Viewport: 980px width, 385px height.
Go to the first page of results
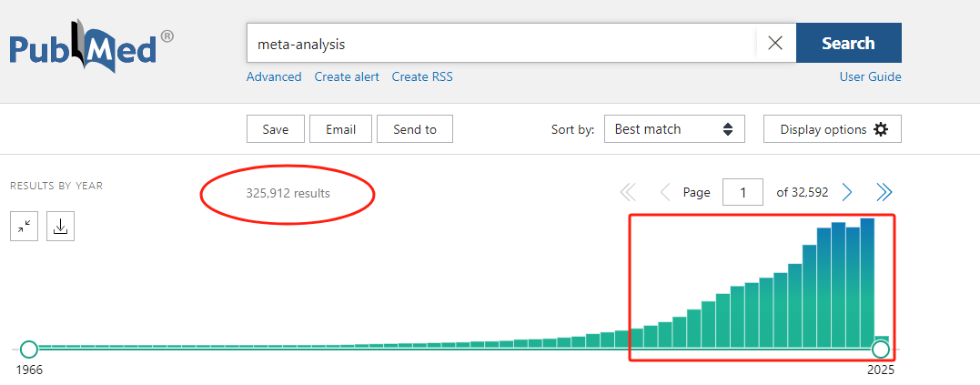pyautogui.click(x=628, y=193)
